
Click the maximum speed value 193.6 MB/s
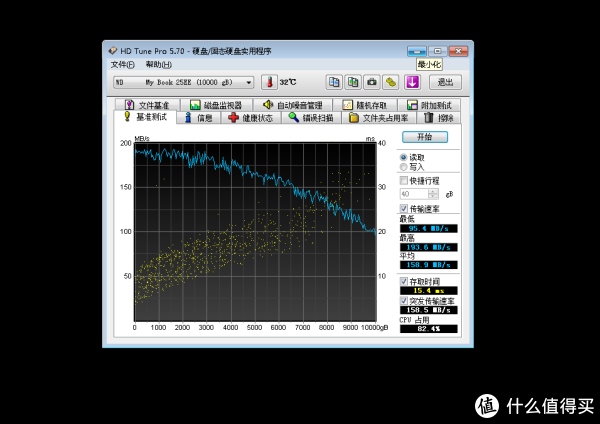(429, 247)
